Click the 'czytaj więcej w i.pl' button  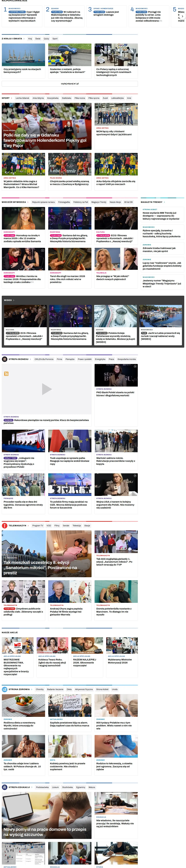tap(70, 84)
